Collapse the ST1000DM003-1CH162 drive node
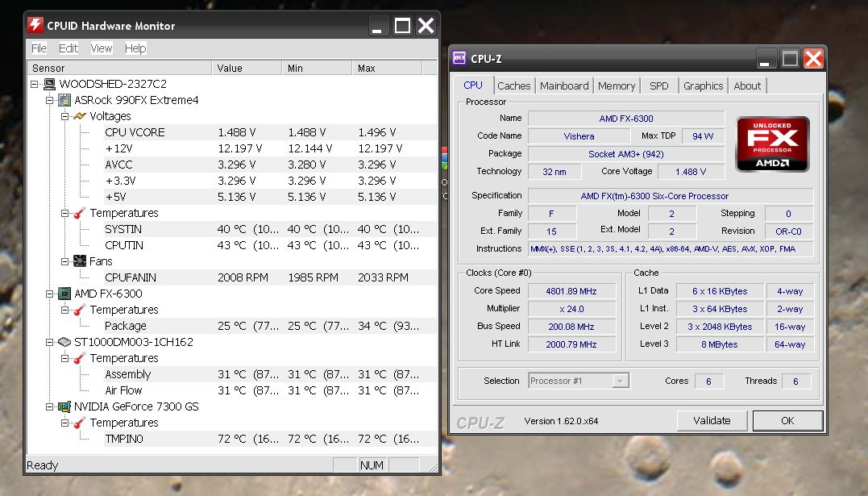Screen dimensions: 868x496 [x=49, y=343]
